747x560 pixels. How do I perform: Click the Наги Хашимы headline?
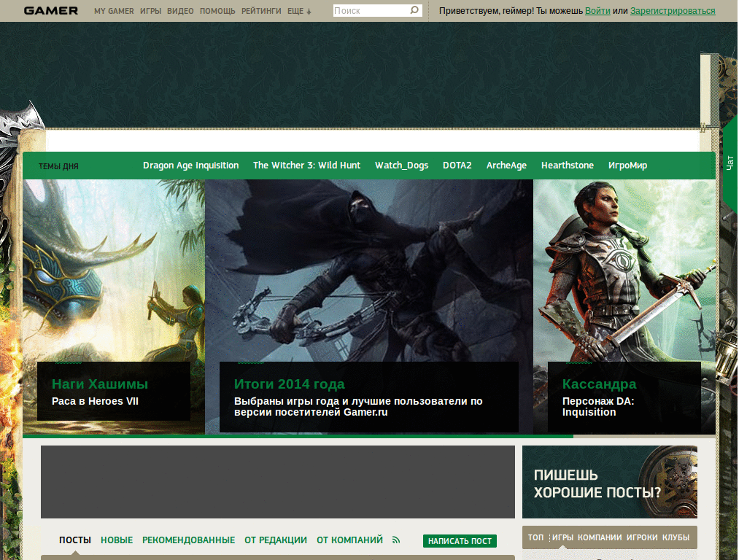pyautogui.click(x=99, y=384)
